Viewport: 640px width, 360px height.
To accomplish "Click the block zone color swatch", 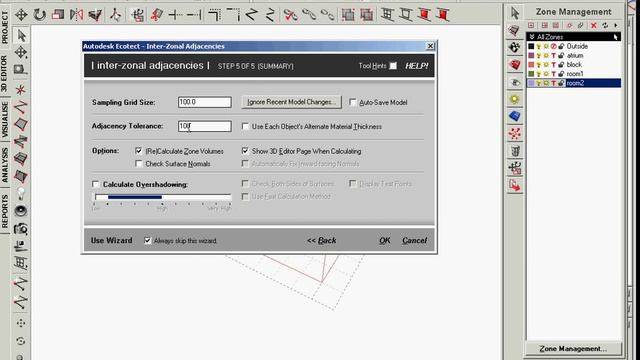I will [531, 64].
